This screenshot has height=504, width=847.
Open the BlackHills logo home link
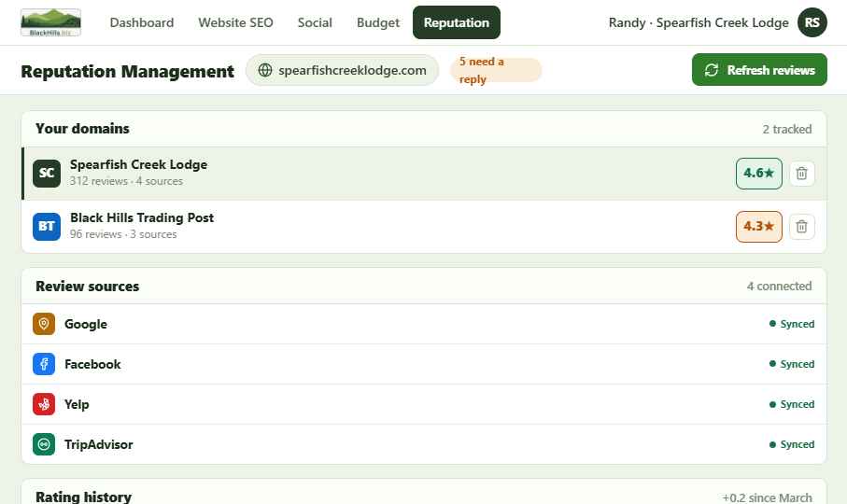point(50,22)
